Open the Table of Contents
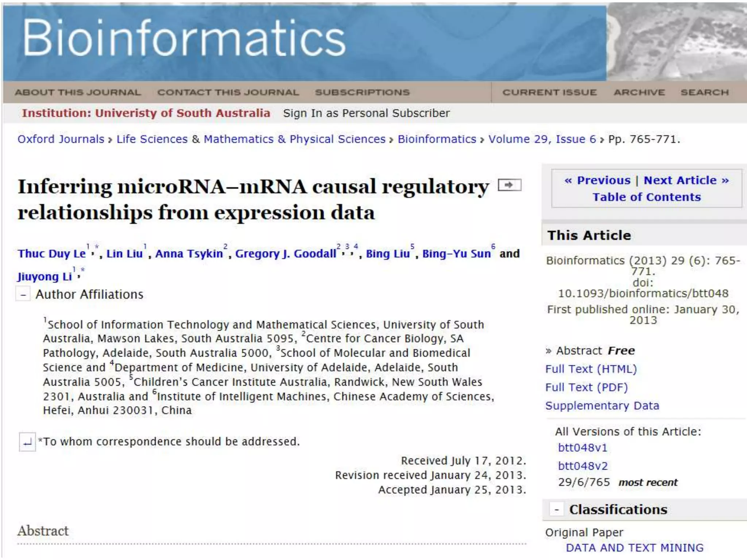Screen dimensions: 747x560 (x=646, y=197)
